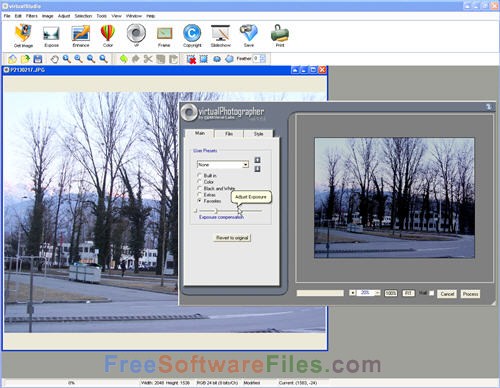500x388 pixels.
Task: Switch to the Main tab
Action: (200, 133)
